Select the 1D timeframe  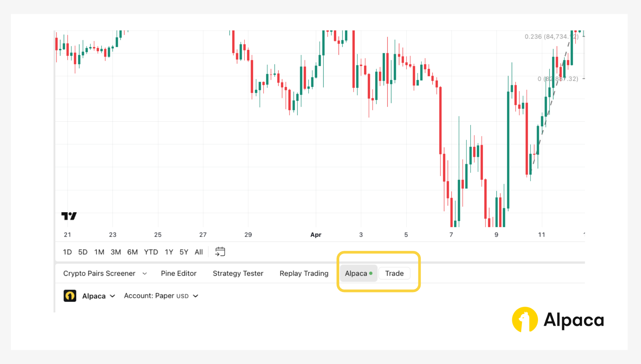pos(67,252)
